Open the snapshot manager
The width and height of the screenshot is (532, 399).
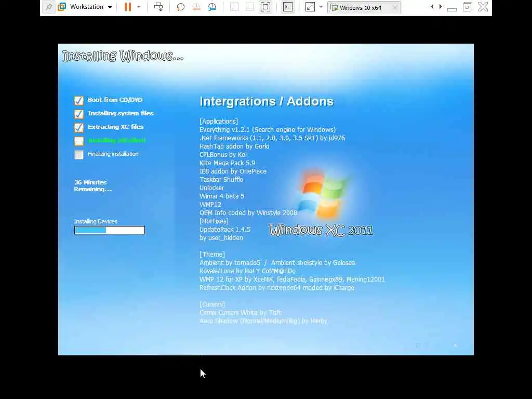point(212,7)
